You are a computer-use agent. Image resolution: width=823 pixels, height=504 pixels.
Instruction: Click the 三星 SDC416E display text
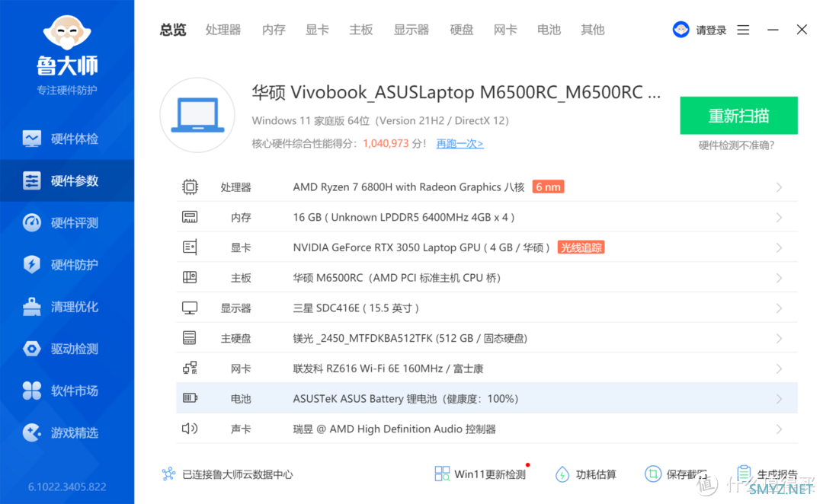click(355, 308)
